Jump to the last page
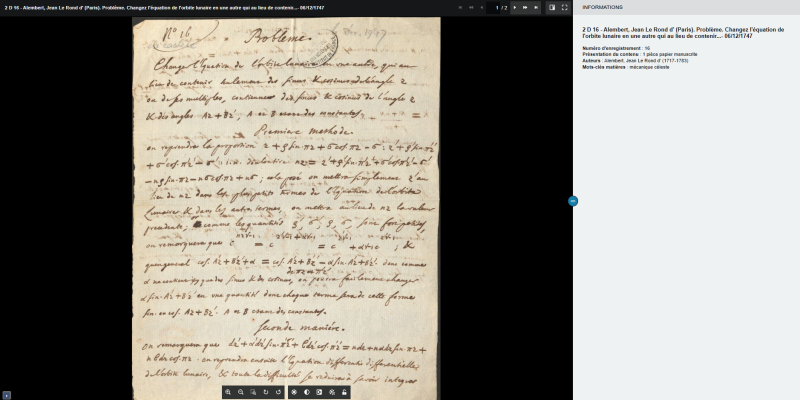 tap(537, 7)
